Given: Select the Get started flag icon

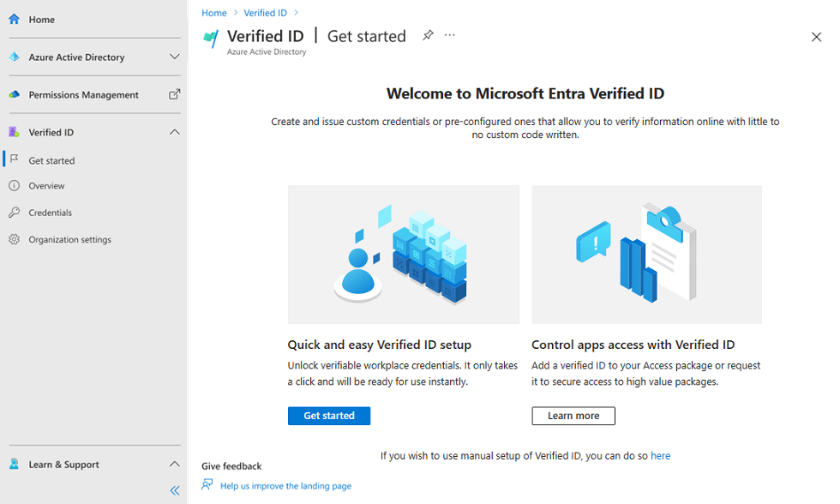Looking at the screenshot, I should tap(15, 160).
